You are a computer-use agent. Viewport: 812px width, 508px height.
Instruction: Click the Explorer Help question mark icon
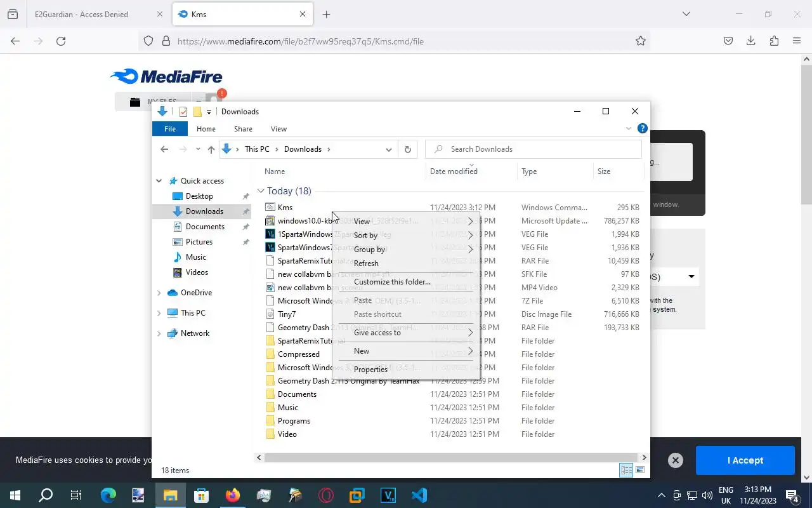click(x=642, y=128)
